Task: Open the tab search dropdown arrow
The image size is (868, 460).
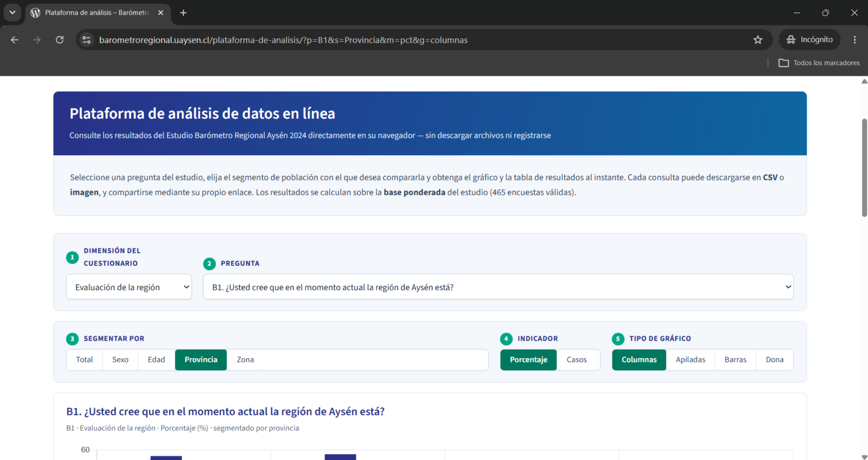Action: 12,12
